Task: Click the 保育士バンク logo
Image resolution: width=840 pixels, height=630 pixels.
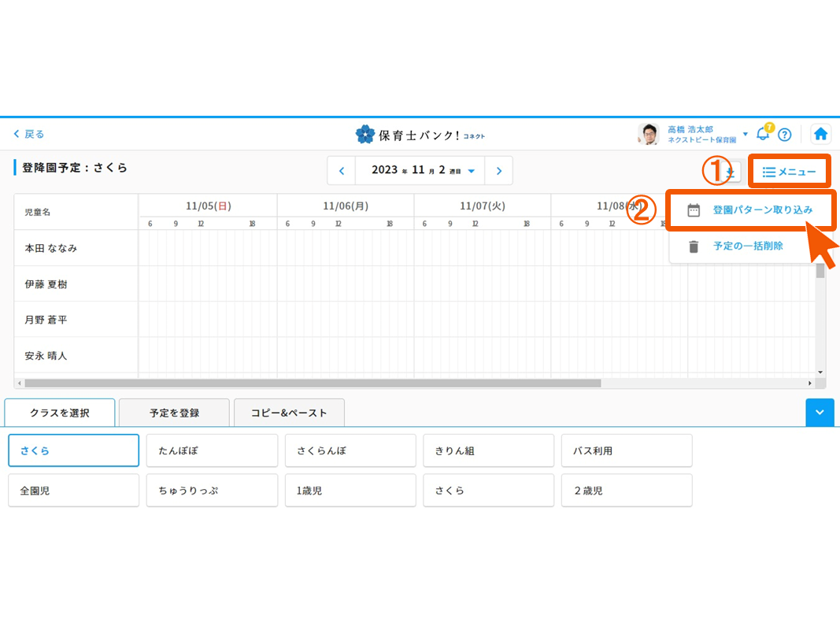Action: click(420, 135)
